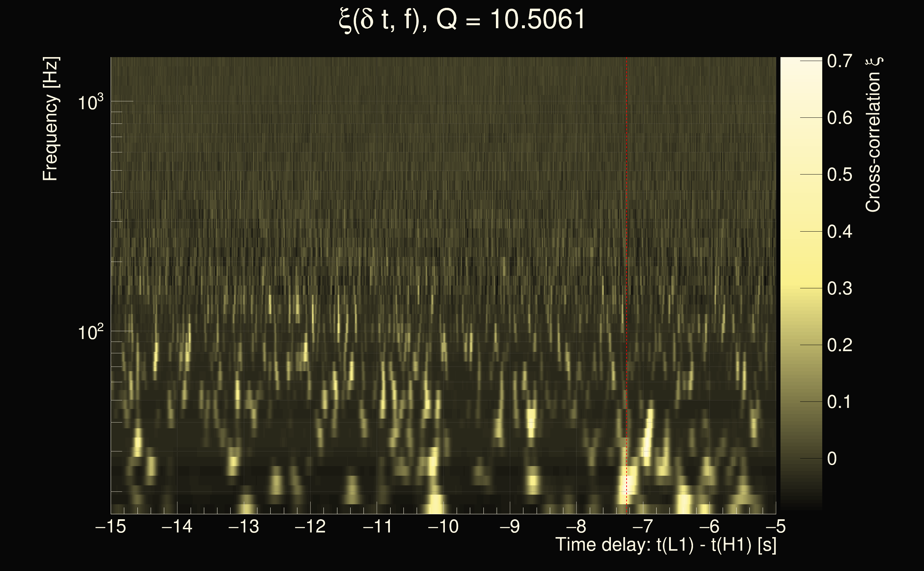The width and height of the screenshot is (924, 571).
Task: Click the 10² frequency tick label
Action: point(90,332)
